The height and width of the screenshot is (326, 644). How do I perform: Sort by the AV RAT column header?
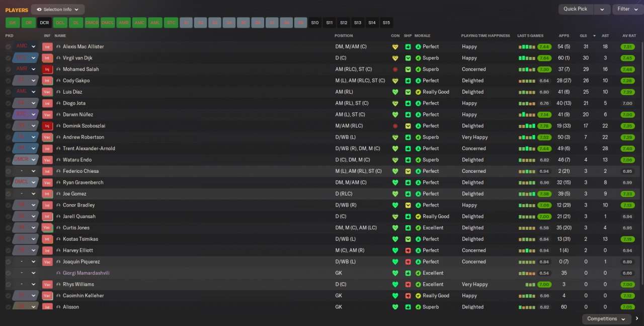tap(629, 36)
